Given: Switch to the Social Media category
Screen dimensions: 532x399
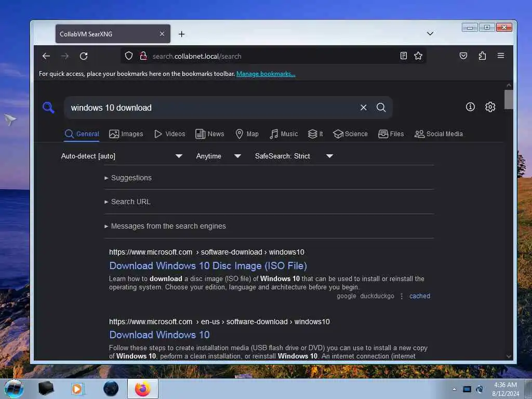Looking at the screenshot, I should click(438, 134).
